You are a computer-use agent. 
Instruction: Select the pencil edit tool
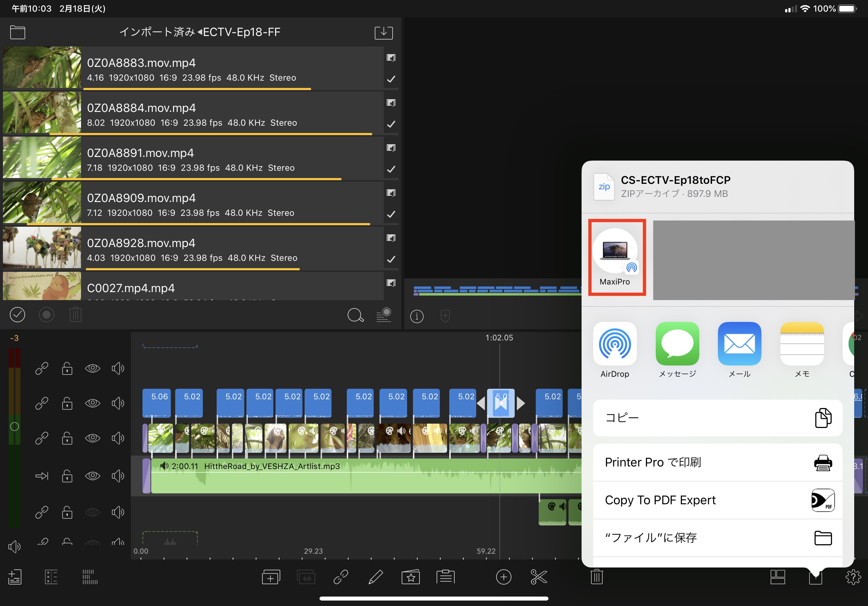375,577
